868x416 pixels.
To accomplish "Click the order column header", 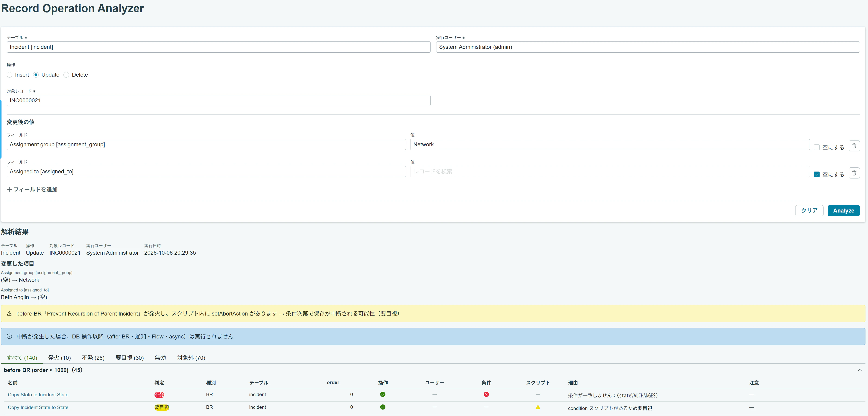I will click(333, 382).
